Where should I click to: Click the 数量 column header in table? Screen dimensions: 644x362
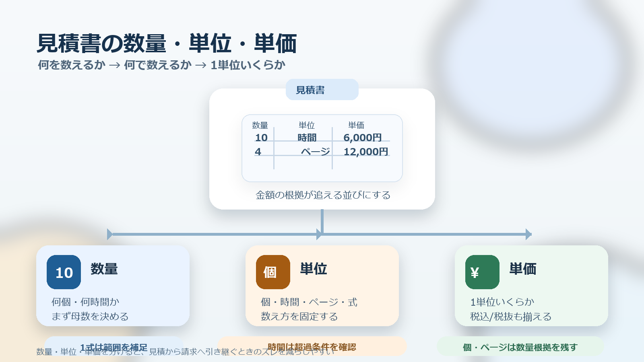(x=260, y=125)
